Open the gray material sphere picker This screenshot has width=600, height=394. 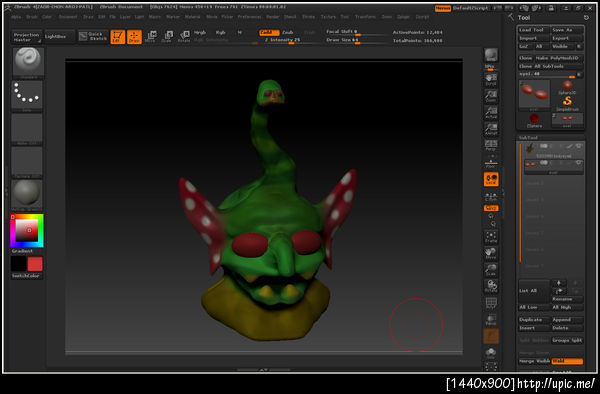pos(27,195)
